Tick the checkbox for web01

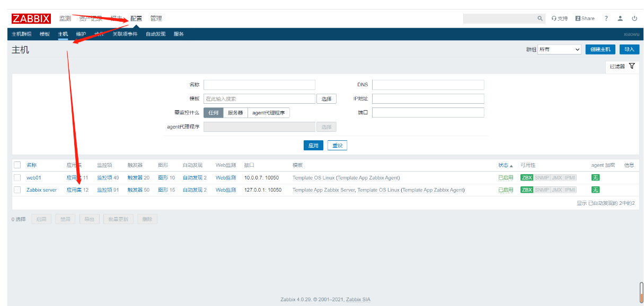[17, 177]
